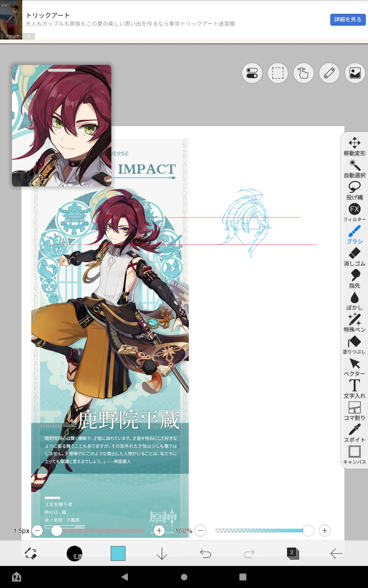Toggle the view settings switch icon
Image resolution: width=368 pixels, height=588 pixels.
252,73
